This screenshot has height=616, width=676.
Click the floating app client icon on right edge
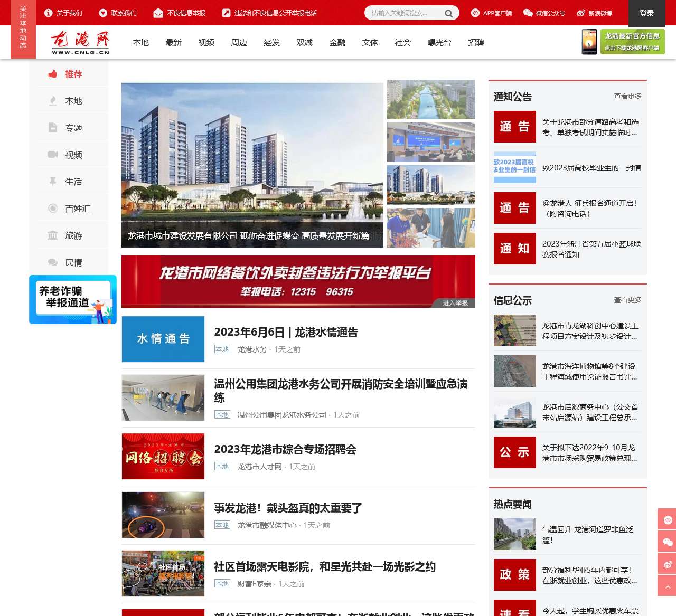point(668,519)
